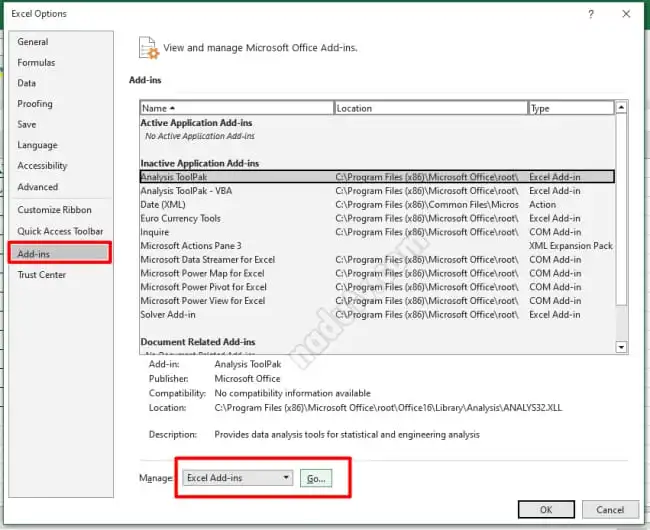Click the add-ins list scroll up arrow
This screenshot has height=530, width=650.
click(x=621, y=107)
